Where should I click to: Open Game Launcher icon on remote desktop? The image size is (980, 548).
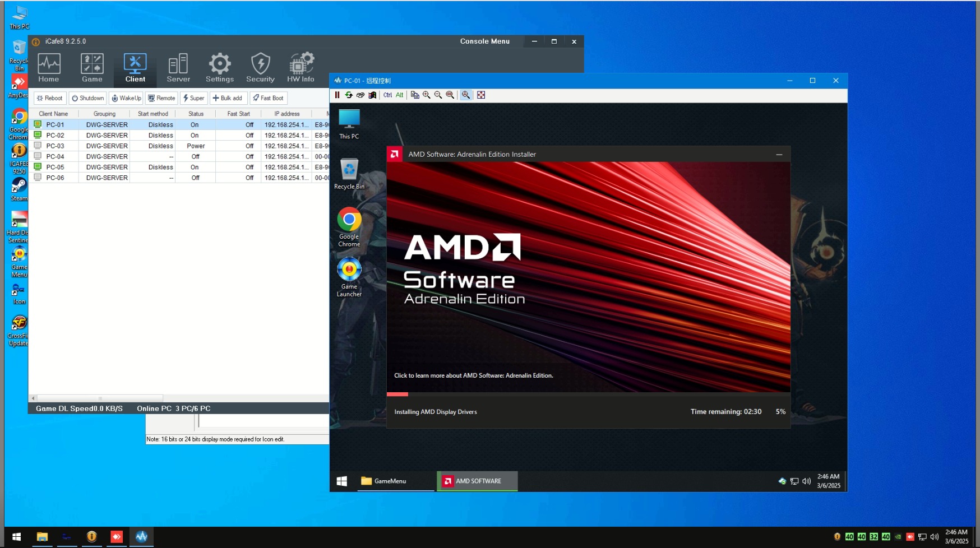[x=349, y=277]
